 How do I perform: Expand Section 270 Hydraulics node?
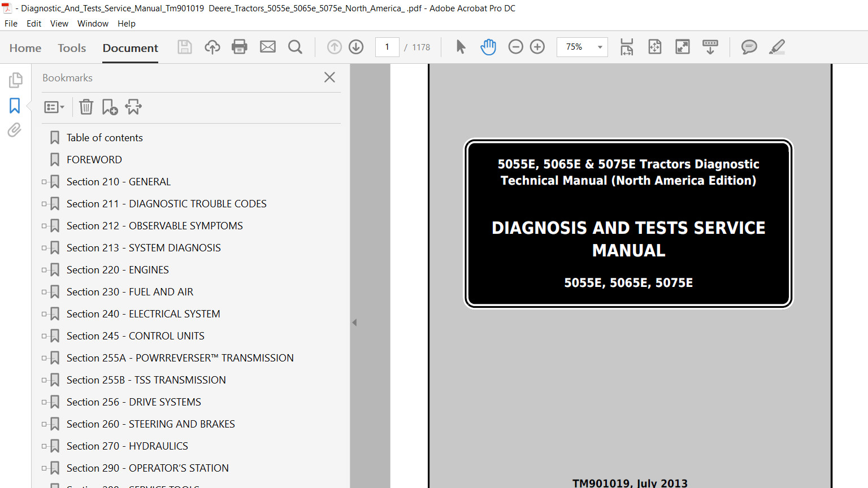[x=44, y=446]
